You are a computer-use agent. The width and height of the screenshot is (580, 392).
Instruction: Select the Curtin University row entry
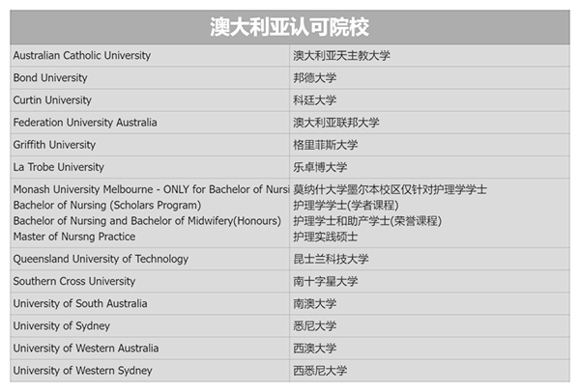coord(52,100)
